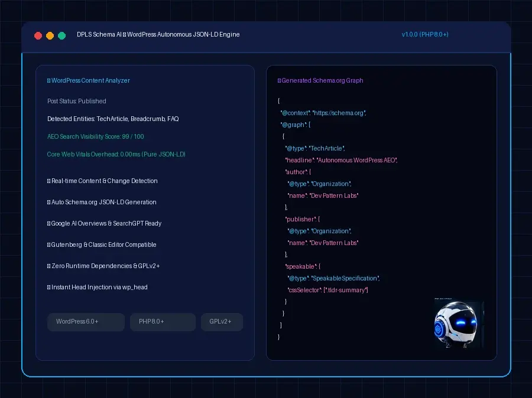Click Zero Runtime Dependencies & GPLv2+ item
Image resolution: width=532 pixels, height=398 pixels.
click(103, 266)
